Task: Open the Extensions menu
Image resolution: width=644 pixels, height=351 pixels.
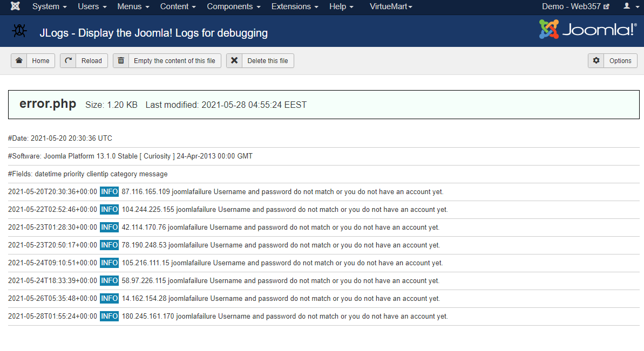Action: click(295, 6)
